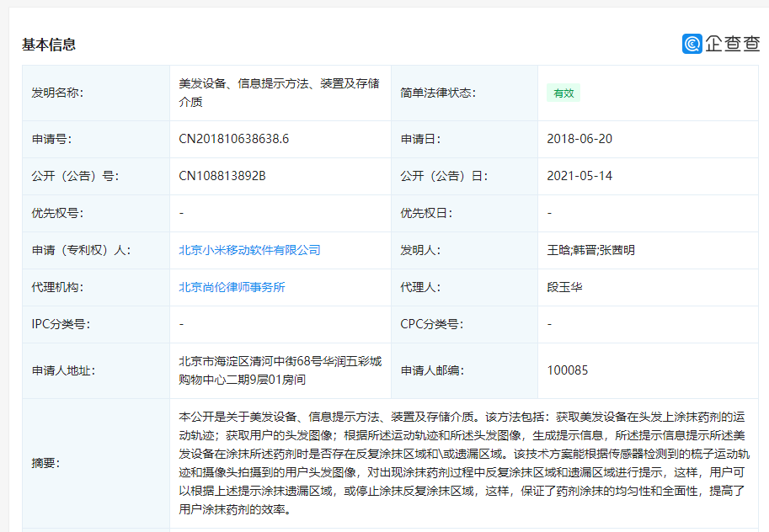Click the 申请号 label
Viewport: 769px width, 532px height.
(51, 139)
